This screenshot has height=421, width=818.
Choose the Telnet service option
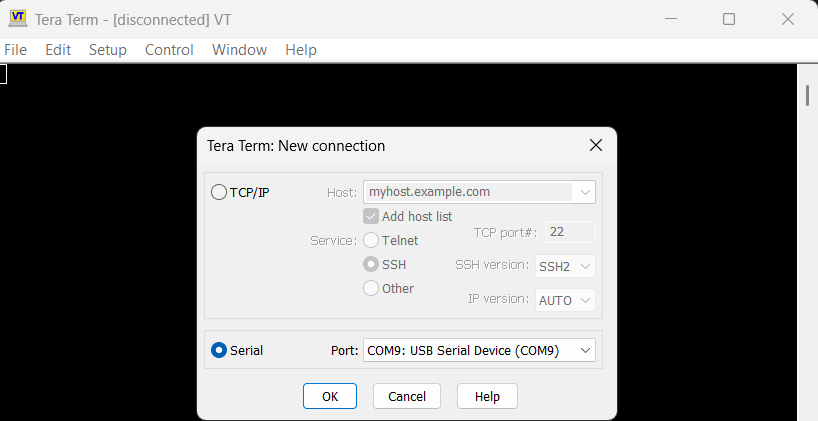point(371,240)
